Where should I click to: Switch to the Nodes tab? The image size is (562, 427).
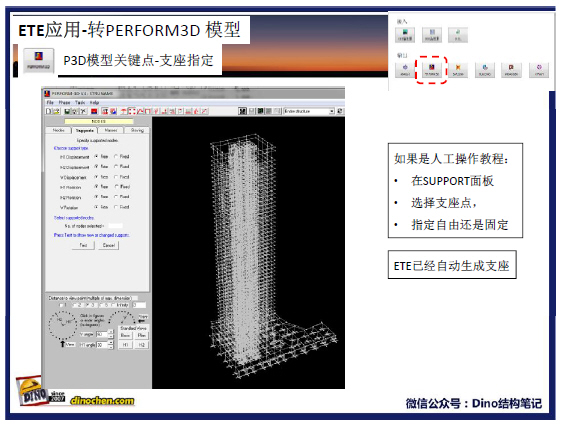coord(58,131)
